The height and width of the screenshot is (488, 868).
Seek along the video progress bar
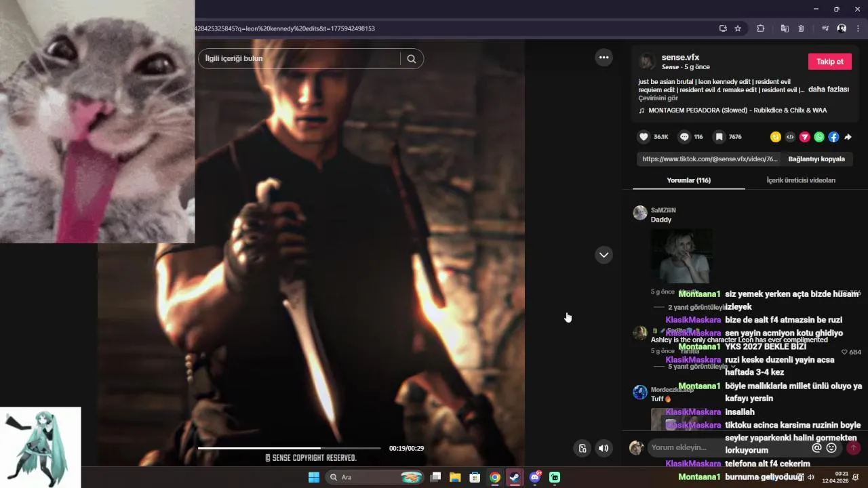point(290,448)
